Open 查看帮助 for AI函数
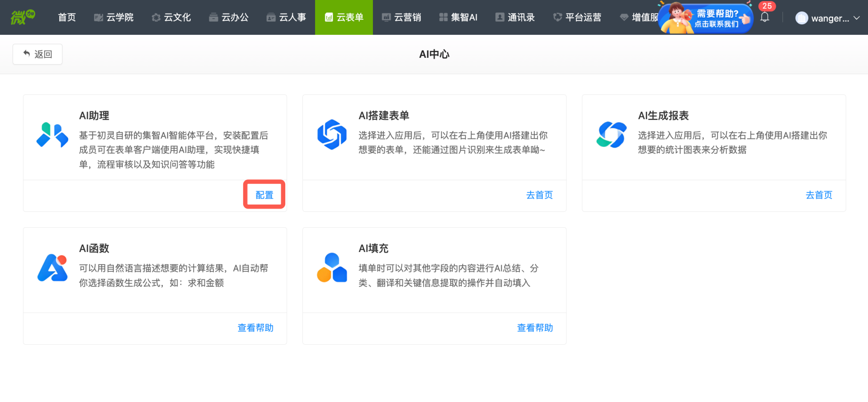 tap(255, 328)
